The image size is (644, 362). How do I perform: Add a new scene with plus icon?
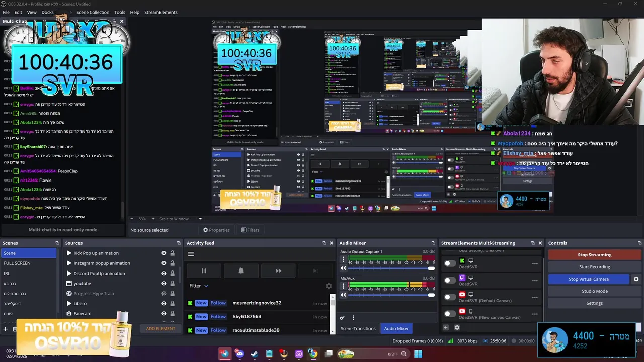(x=6, y=329)
